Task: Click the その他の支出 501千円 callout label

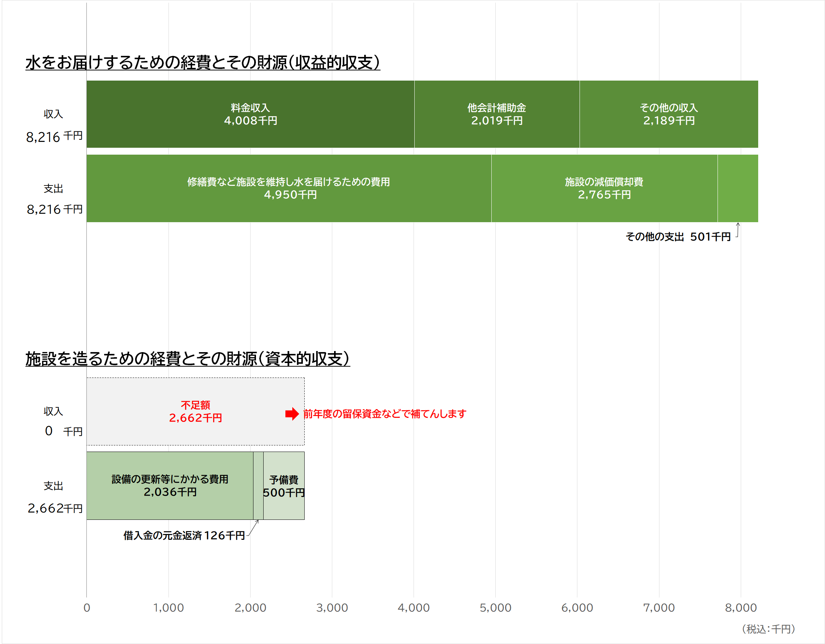Action: (678, 237)
